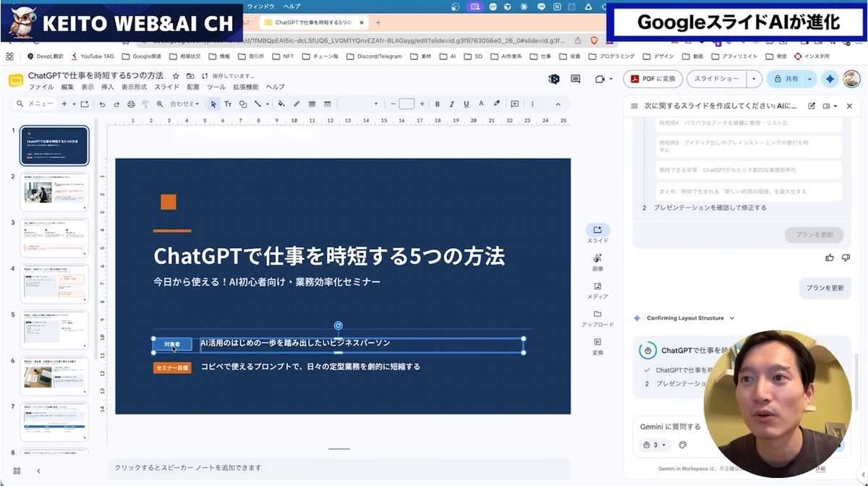The image size is (868, 486).
Task: Open the slideshow options dropdown arrow
Action: (x=754, y=79)
